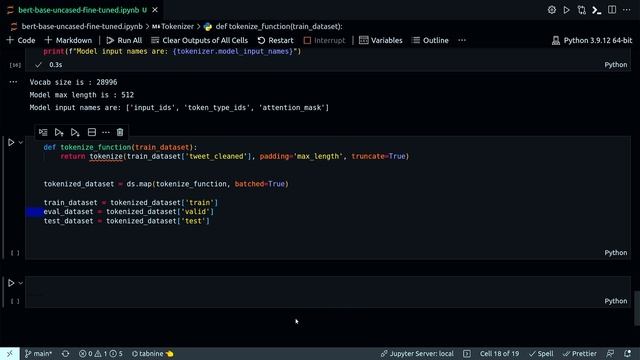The height and width of the screenshot is (360, 640).
Task: Click 'Vocab size is : 28996' output
Action: coord(73,82)
